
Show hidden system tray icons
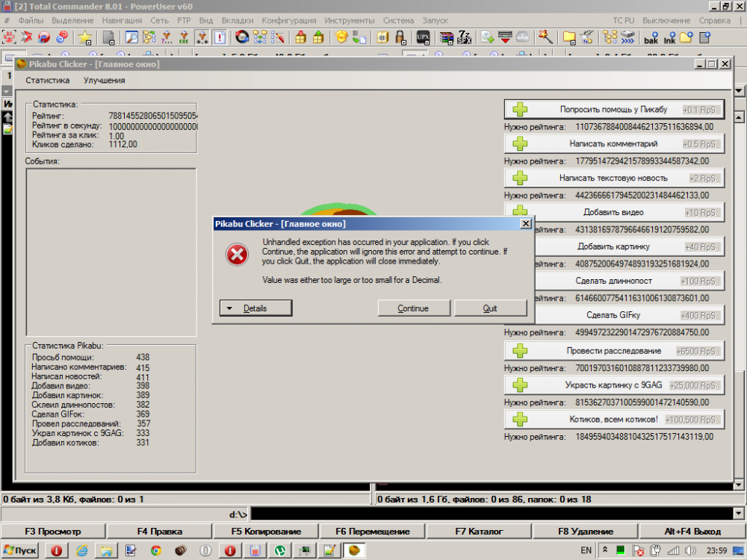606,550
